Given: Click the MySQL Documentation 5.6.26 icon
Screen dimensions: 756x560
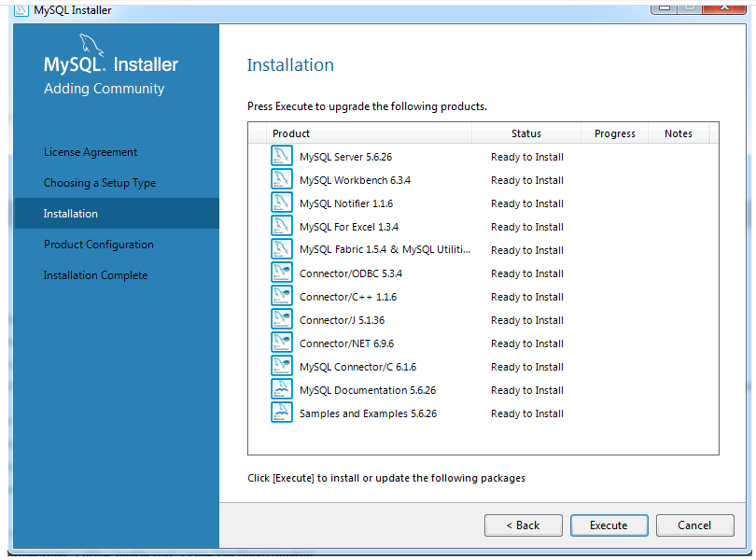Looking at the screenshot, I should click(282, 390).
